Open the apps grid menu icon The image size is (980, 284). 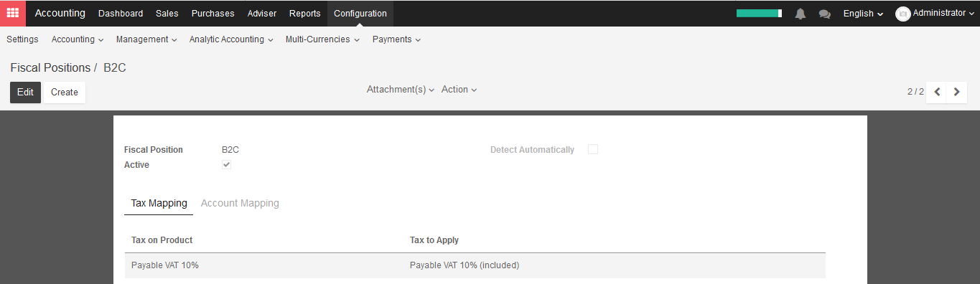[x=13, y=13]
